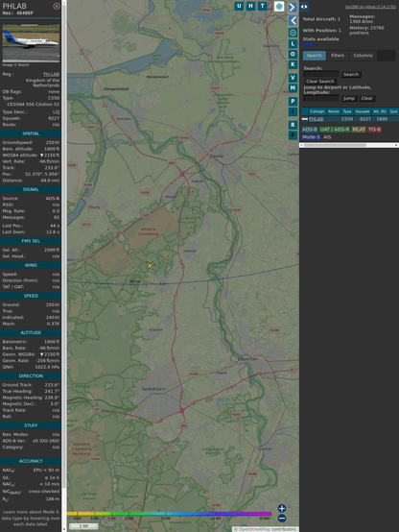Image resolution: width=399 pixels, height=532 pixels.
Task: Click the Jump to Airport input field
Action: (x=321, y=98)
